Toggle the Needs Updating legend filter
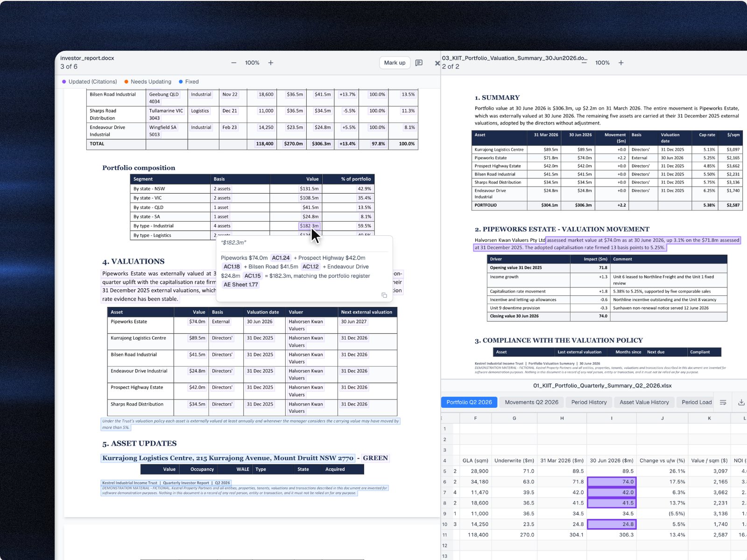The image size is (747, 560). [148, 82]
